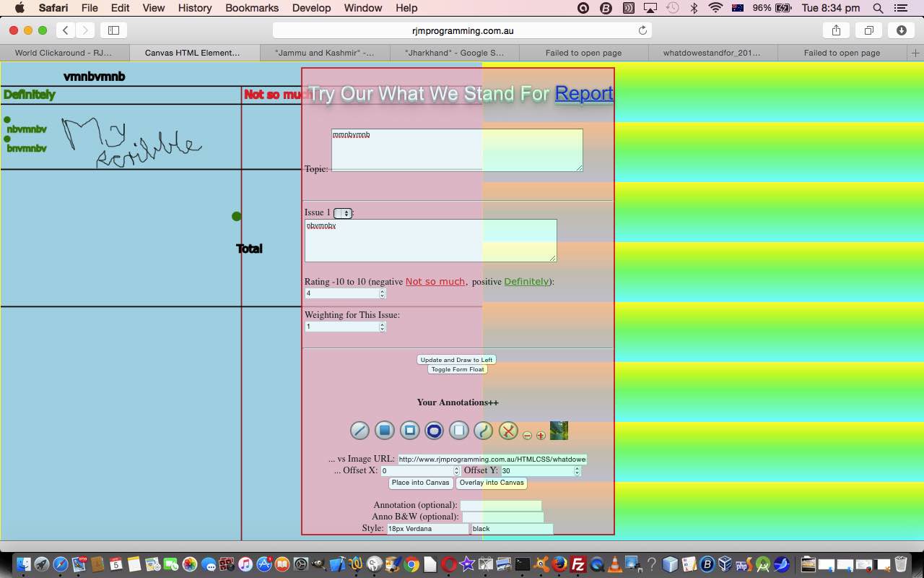Click Update and Draw to Left button
The image size is (924, 578).
tap(456, 360)
